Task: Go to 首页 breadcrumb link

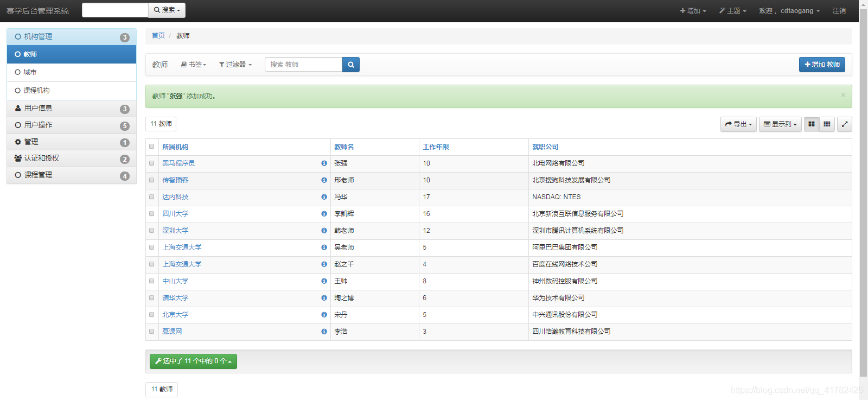Action: tap(158, 36)
